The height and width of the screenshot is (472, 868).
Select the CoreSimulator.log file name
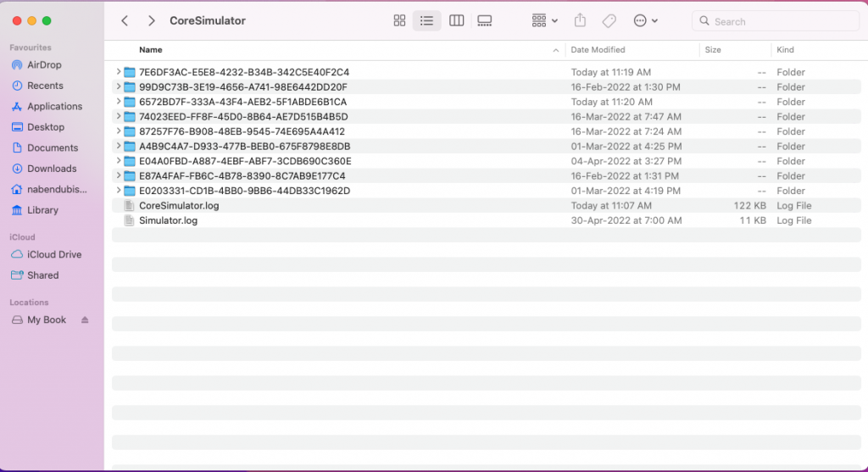click(179, 206)
